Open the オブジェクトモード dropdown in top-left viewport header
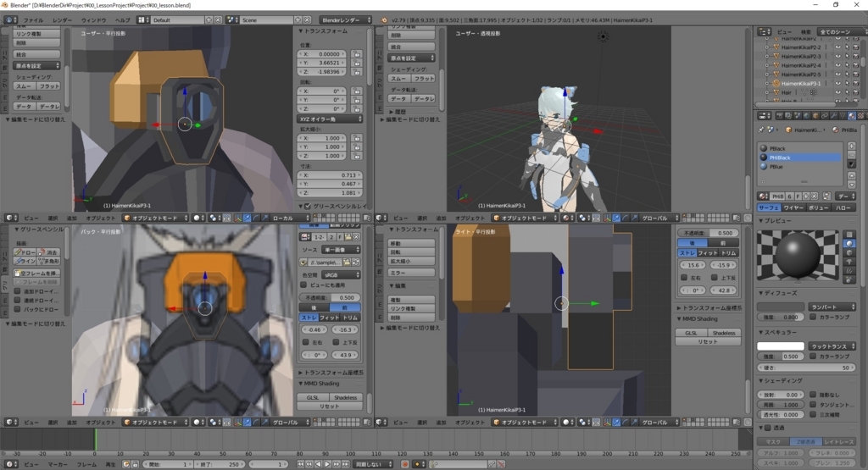 156,218
